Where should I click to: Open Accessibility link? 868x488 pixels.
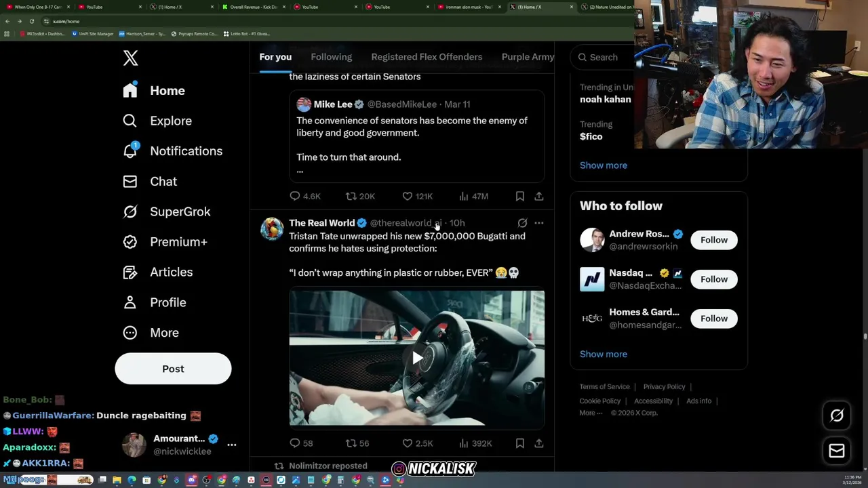653,401
